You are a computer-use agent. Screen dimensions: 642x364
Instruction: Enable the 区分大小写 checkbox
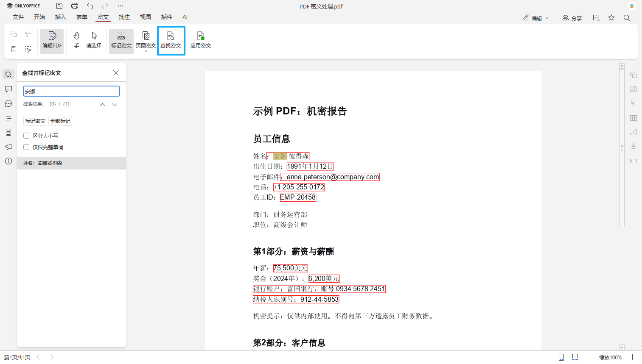point(26,136)
